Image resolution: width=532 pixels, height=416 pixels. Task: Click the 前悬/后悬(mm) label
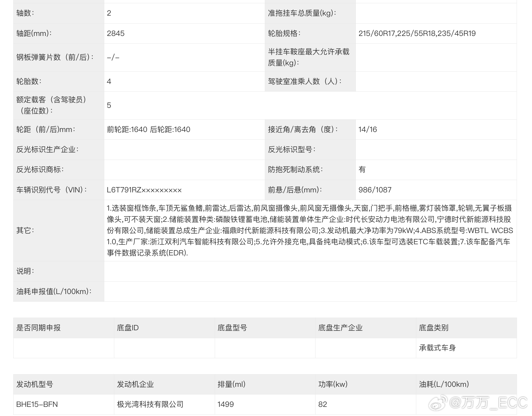[295, 190]
